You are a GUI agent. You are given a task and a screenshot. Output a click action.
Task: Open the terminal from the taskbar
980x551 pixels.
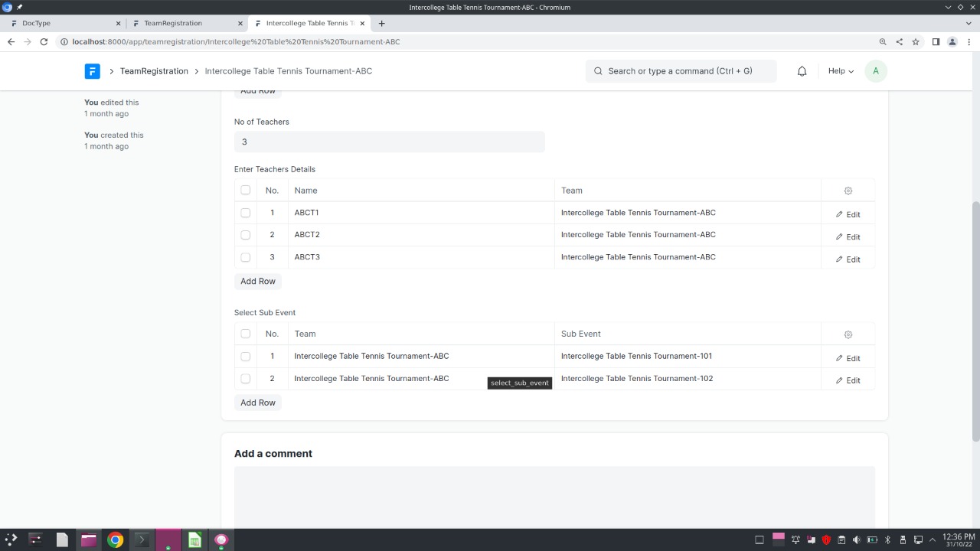pos(141,540)
